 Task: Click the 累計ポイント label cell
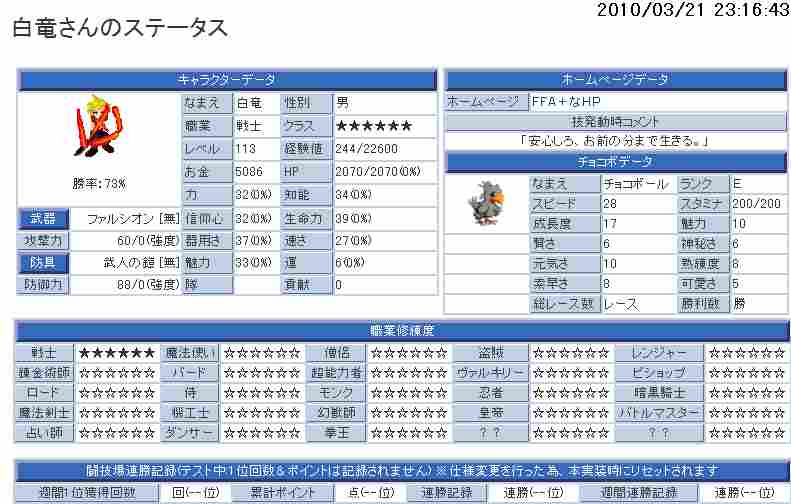tap(283, 493)
